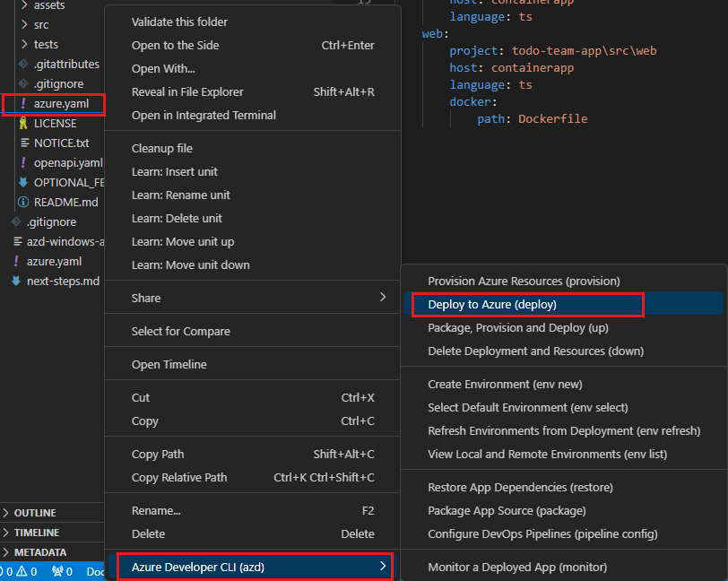Click 'Dockerfile' path value in editor
Image resolution: width=728 pixels, height=581 pixels.
pos(552,119)
